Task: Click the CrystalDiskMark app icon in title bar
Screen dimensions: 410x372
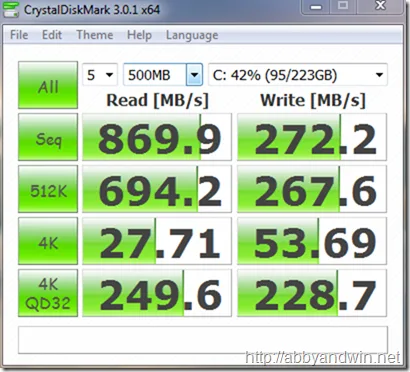Action: pos(11,9)
